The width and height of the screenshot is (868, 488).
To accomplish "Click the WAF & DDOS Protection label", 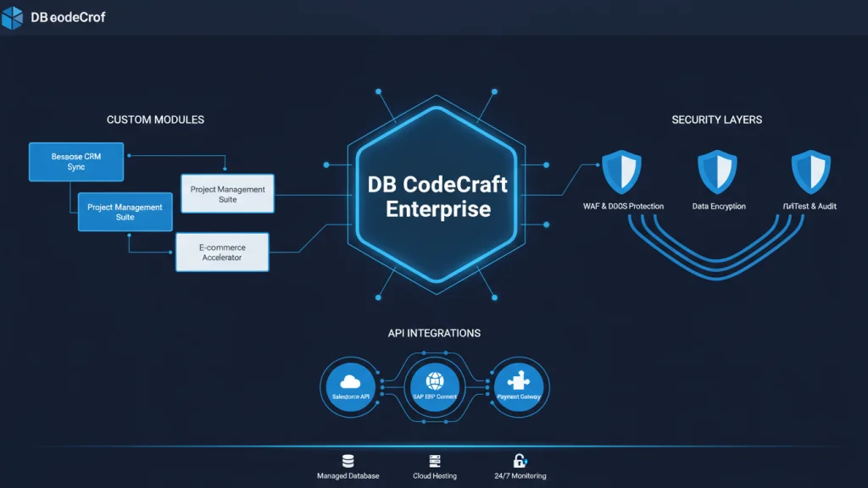I will [x=623, y=207].
